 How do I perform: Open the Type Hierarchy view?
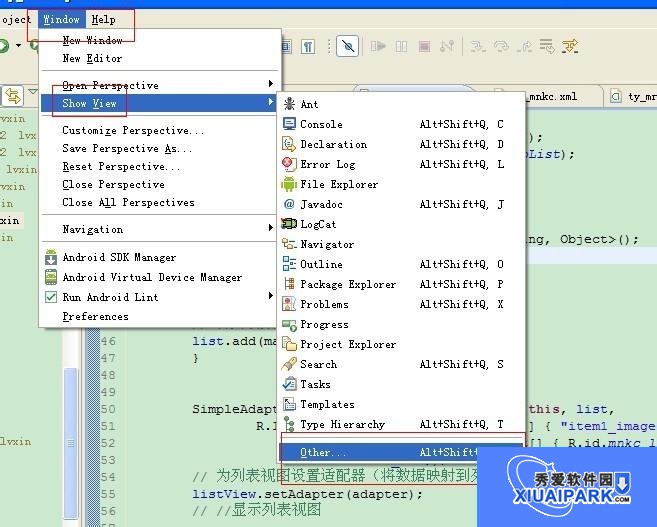pyautogui.click(x=401, y=424)
